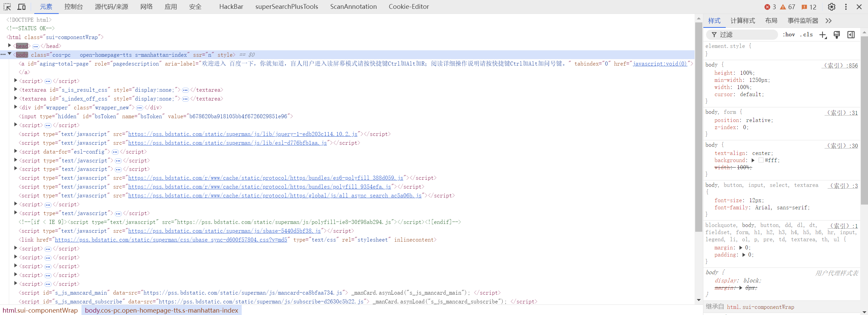Open DevTools settings gear

(x=831, y=7)
